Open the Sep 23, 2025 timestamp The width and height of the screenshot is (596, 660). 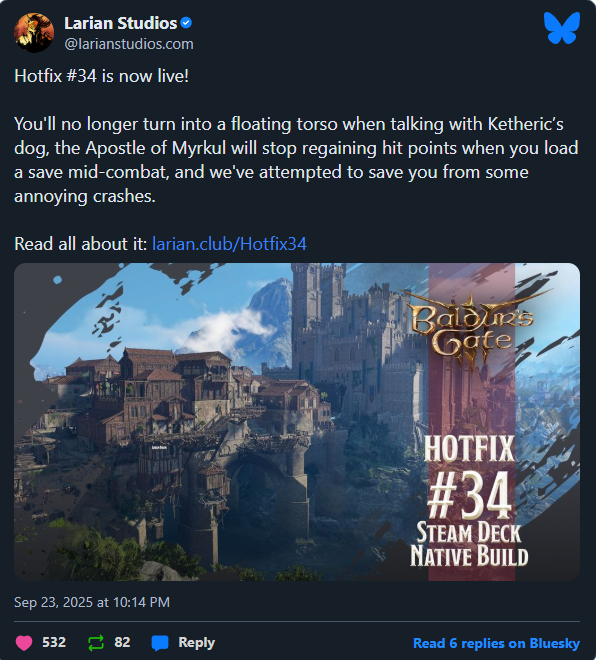coord(92,602)
